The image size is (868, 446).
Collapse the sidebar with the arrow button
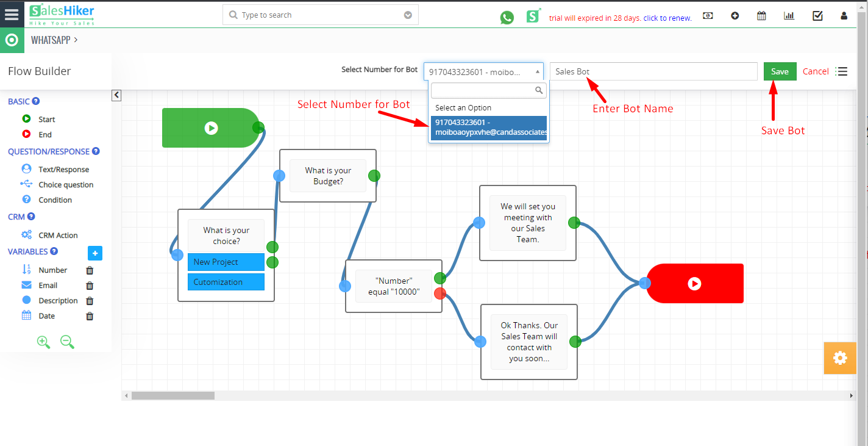(116, 95)
